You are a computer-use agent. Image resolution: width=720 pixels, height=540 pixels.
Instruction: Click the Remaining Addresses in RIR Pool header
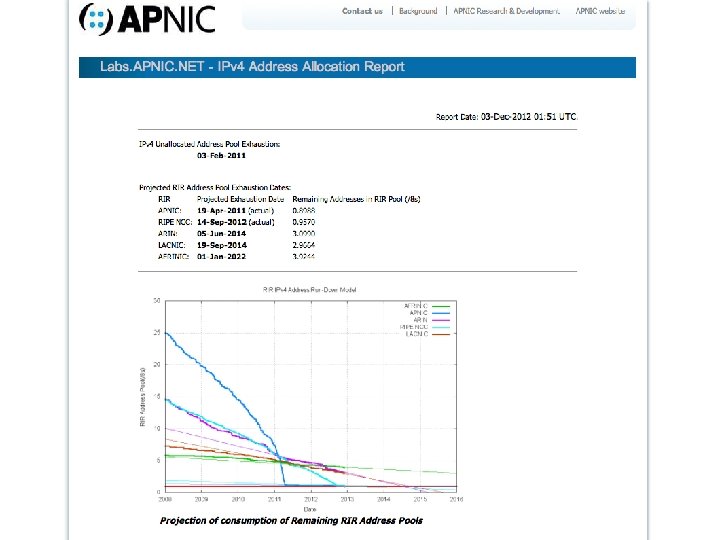point(356,199)
